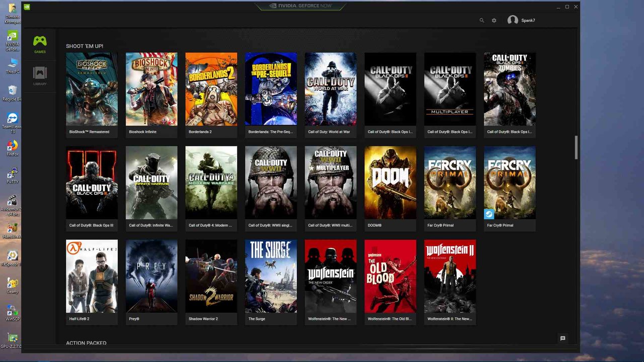Click the "Prey®" title label

[x=134, y=319]
